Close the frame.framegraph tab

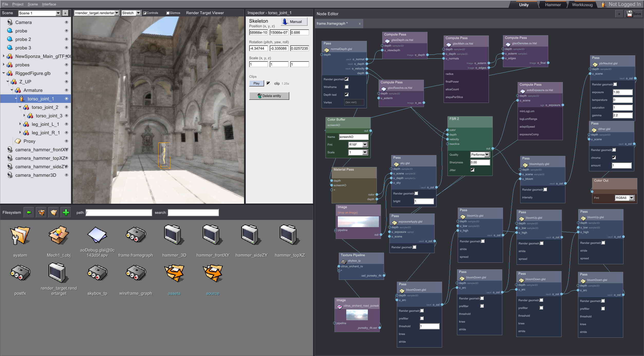(x=360, y=24)
